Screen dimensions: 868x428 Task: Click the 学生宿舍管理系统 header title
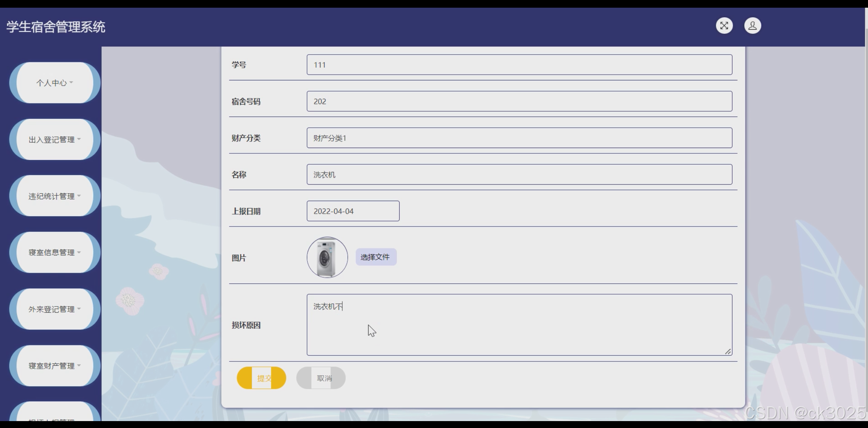[56, 27]
